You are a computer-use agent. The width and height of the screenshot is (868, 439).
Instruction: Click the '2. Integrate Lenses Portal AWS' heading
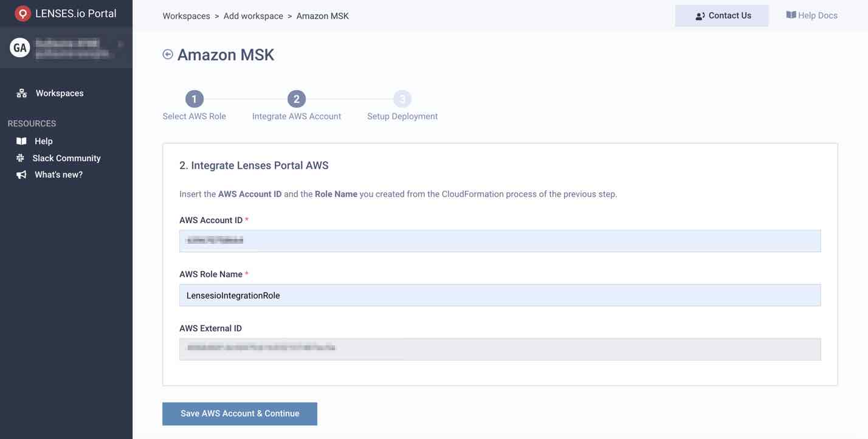coord(254,165)
